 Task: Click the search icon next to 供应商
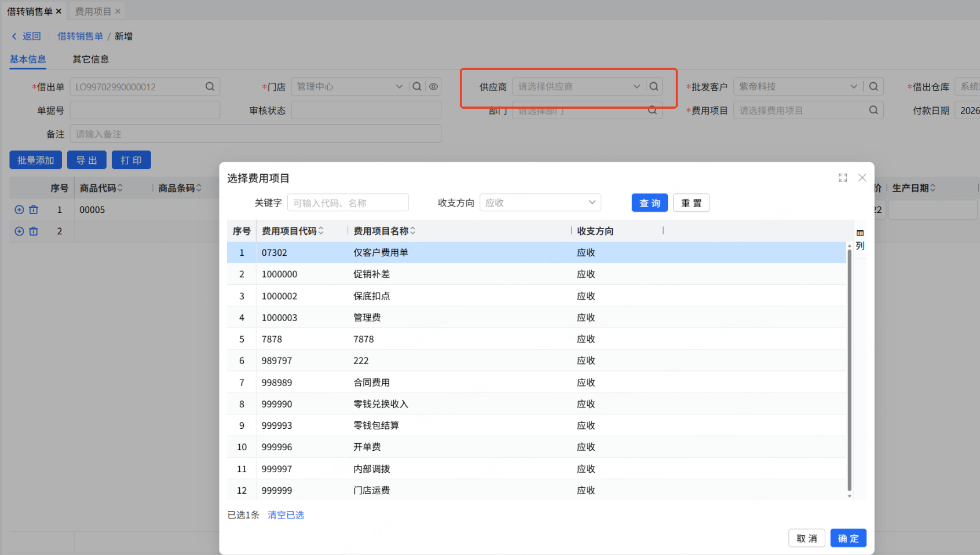pyautogui.click(x=654, y=86)
